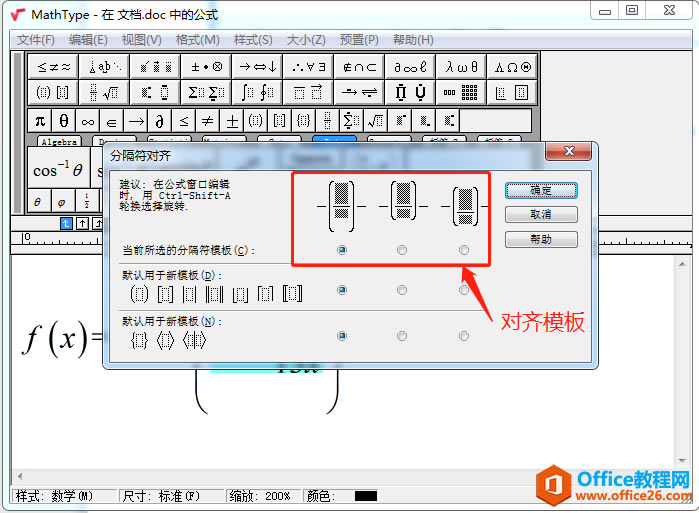This screenshot has height=513, width=699.
Task: Select third default alignment for row N
Action: pyautogui.click(x=464, y=336)
